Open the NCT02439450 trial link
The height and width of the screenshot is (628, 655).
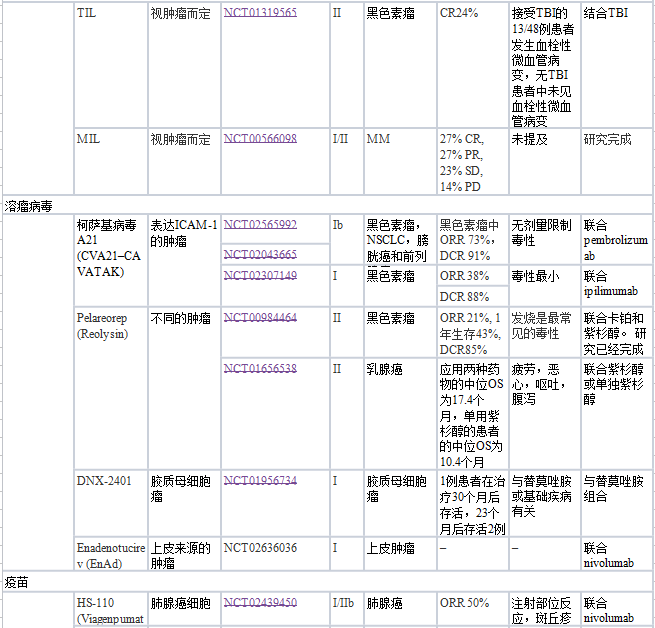tap(260, 603)
